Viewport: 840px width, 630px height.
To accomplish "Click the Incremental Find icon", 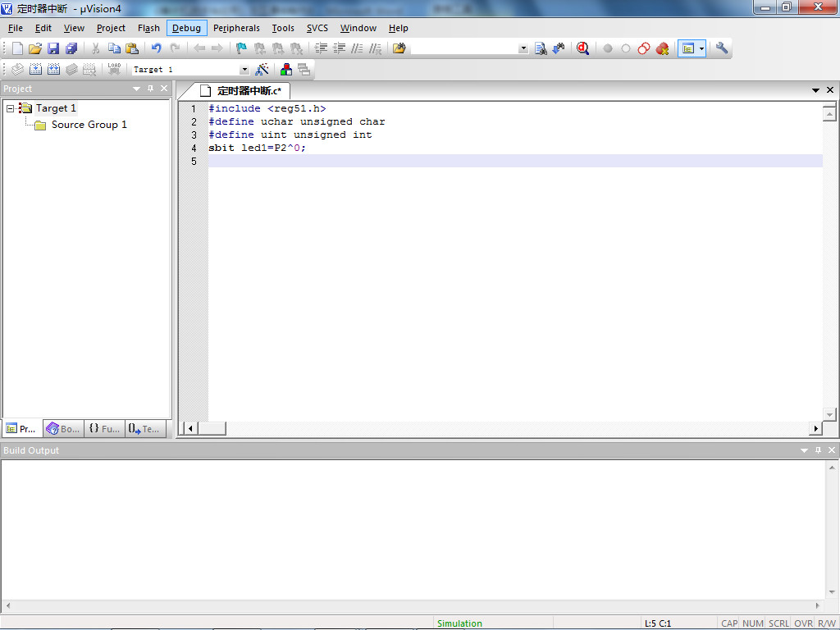I will 559,48.
